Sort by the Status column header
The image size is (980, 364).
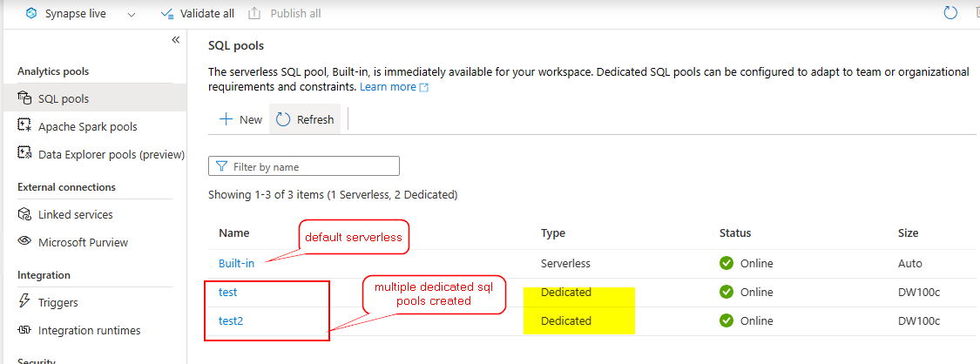pyautogui.click(x=735, y=233)
